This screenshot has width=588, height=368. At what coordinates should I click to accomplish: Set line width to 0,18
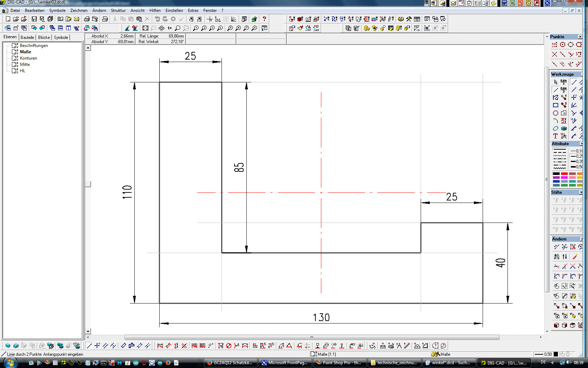point(576,151)
